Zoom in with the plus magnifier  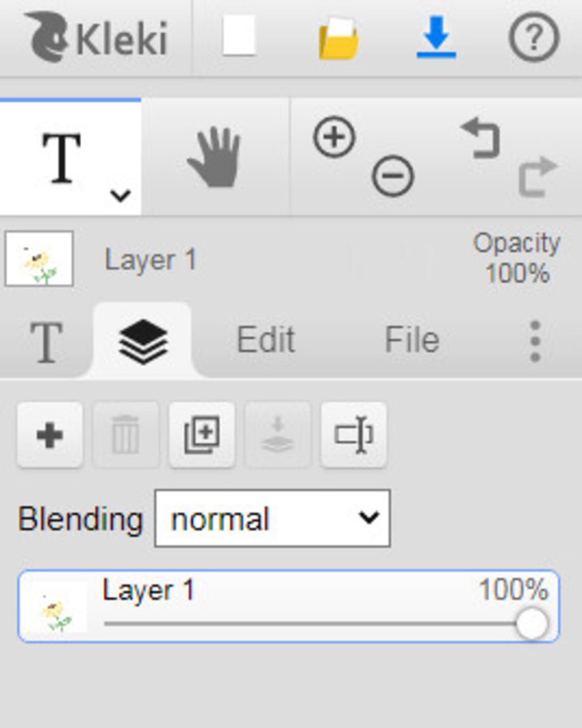coord(334,137)
